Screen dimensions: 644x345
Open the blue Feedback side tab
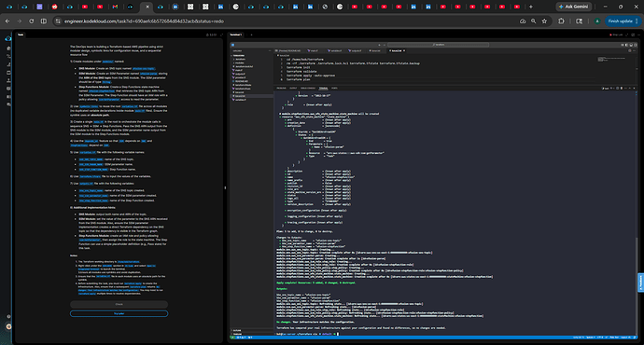[640, 283]
